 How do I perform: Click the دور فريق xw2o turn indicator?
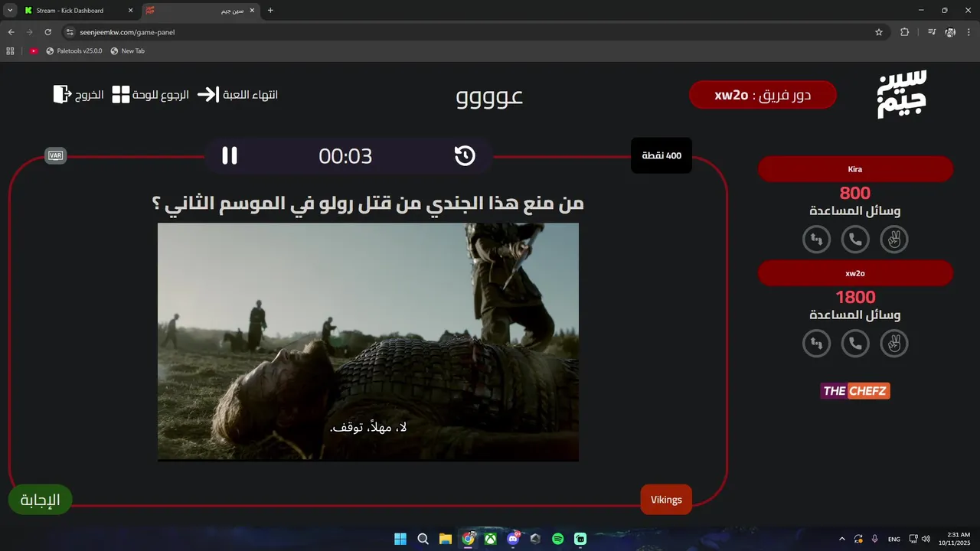coord(763,95)
